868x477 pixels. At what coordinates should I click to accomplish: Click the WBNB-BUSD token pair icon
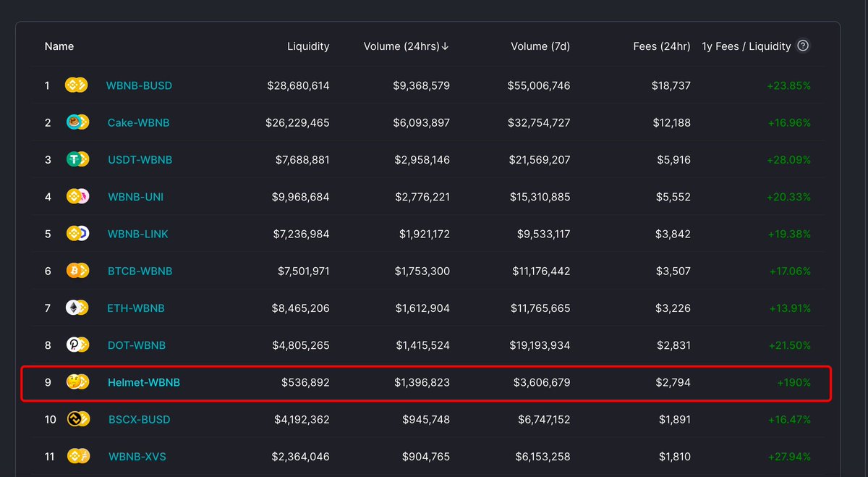click(x=77, y=85)
